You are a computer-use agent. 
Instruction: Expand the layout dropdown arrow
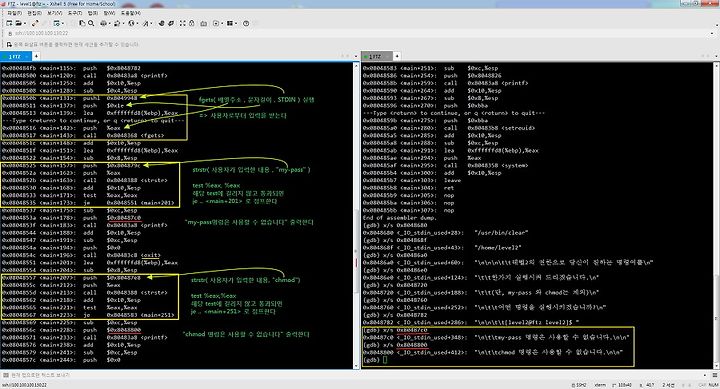[x=236, y=23]
